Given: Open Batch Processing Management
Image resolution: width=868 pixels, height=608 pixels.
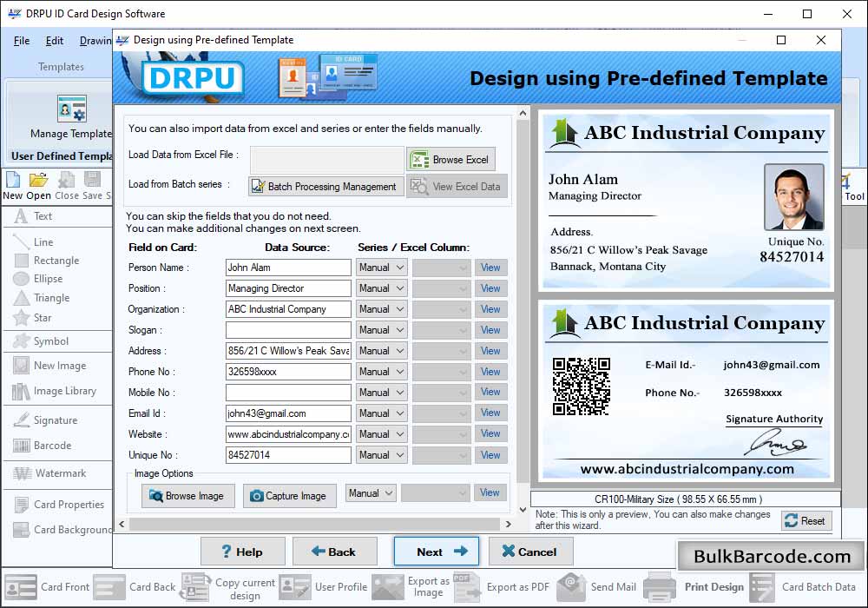Looking at the screenshot, I should tap(325, 187).
